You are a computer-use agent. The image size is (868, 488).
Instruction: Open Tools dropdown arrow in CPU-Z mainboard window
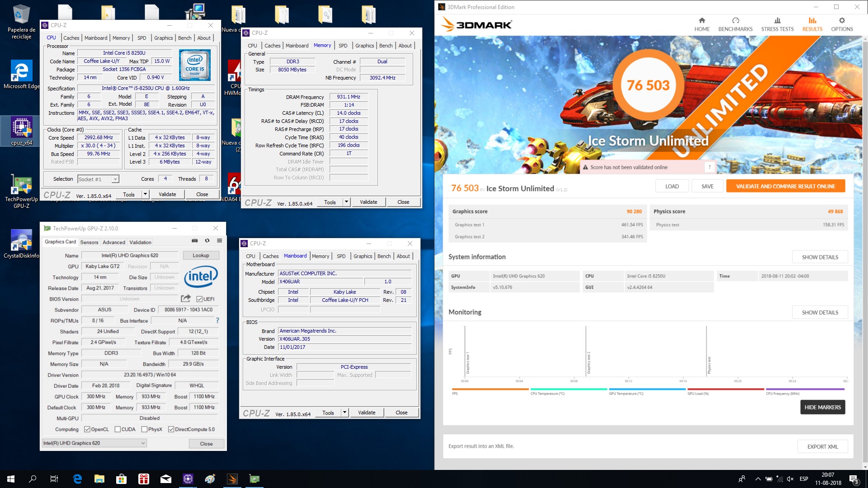(x=344, y=413)
